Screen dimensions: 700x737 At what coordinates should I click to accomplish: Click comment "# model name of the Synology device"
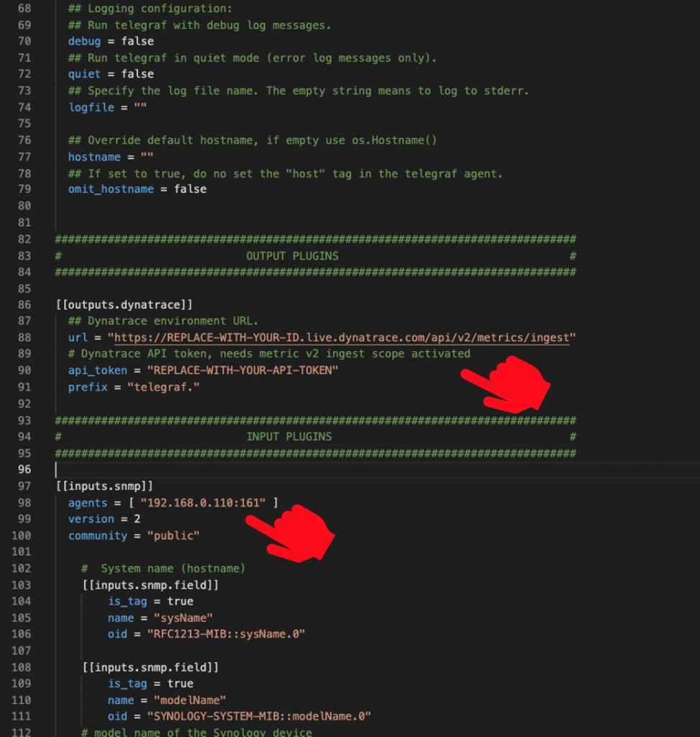196,732
